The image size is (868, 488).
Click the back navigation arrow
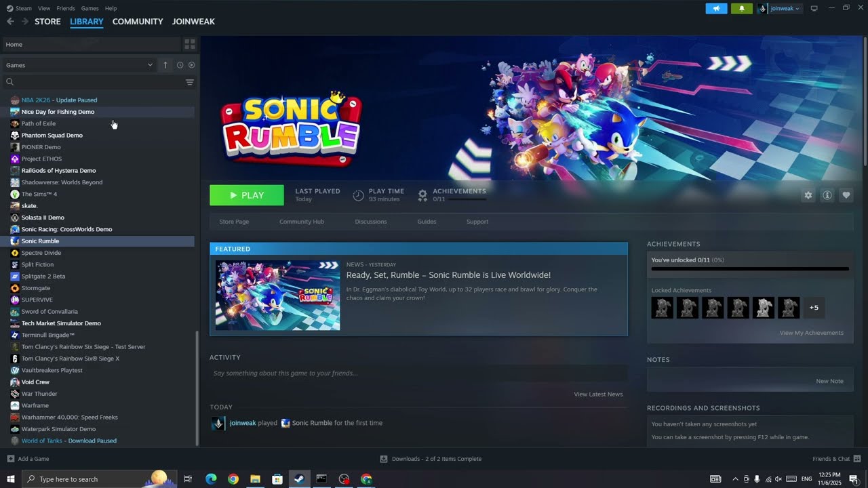[10, 22]
